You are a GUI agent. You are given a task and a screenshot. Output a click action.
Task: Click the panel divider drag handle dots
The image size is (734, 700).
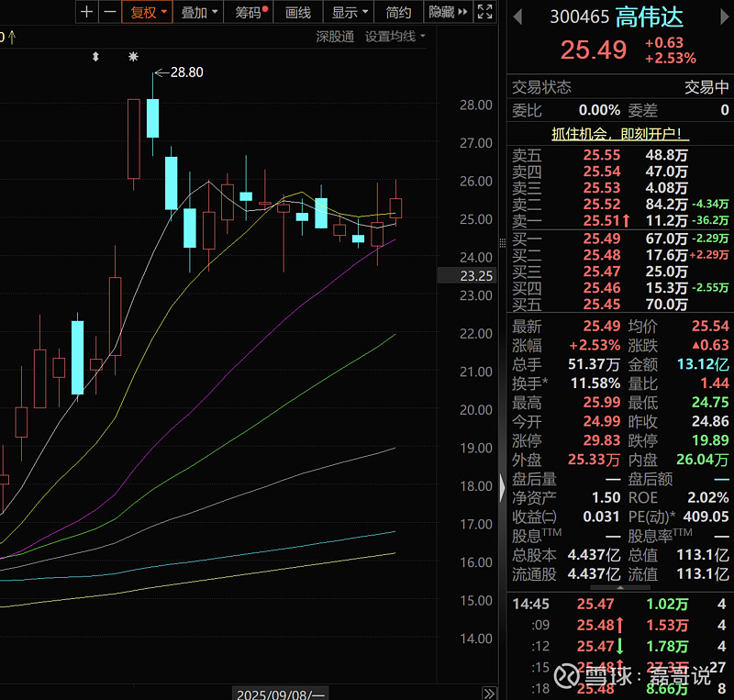(x=502, y=242)
